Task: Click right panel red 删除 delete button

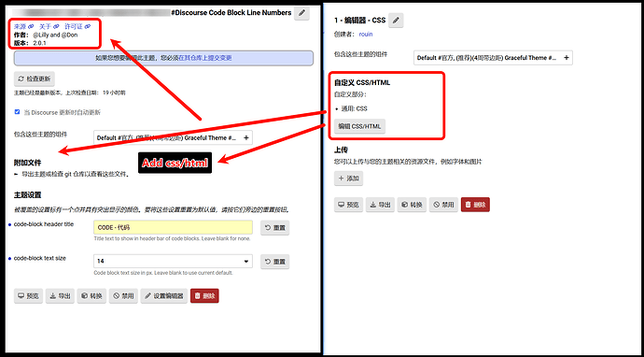Action: point(475,205)
